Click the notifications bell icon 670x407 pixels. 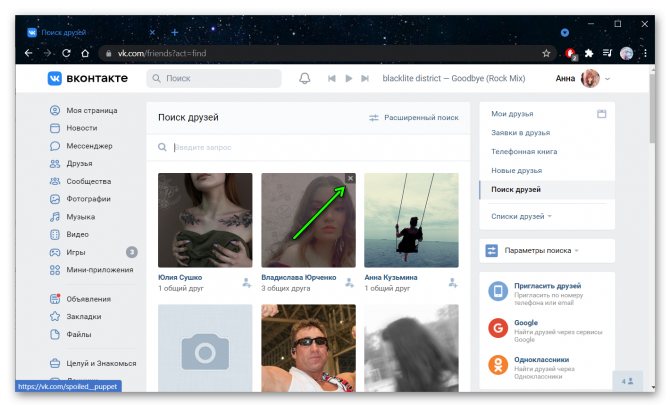[x=305, y=78]
